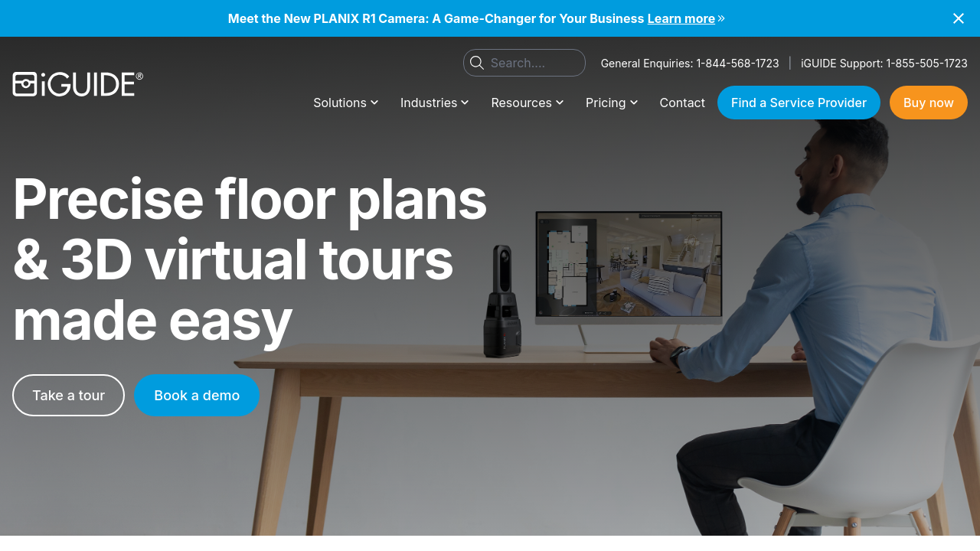Dismiss the PLANIX R1 announcement banner
This screenshot has width=980, height=551.
click(x=959, y=18)
